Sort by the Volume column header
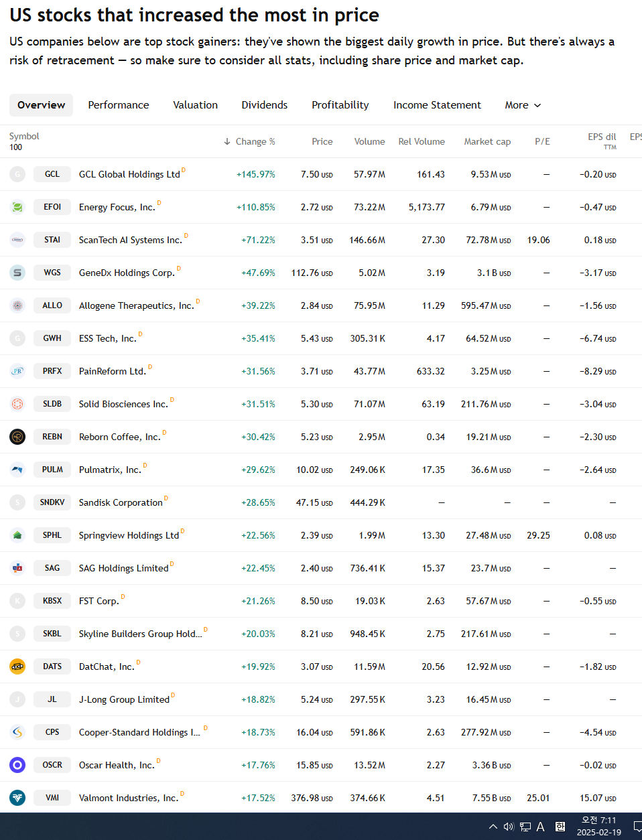Screen dimensions: 642x840 point(370,141)
